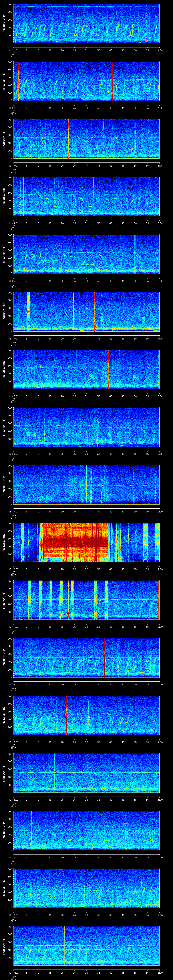The image size is (173, 980).
Task: Select the 16:05:00 start time label
Action: click(x=13, y=281)
